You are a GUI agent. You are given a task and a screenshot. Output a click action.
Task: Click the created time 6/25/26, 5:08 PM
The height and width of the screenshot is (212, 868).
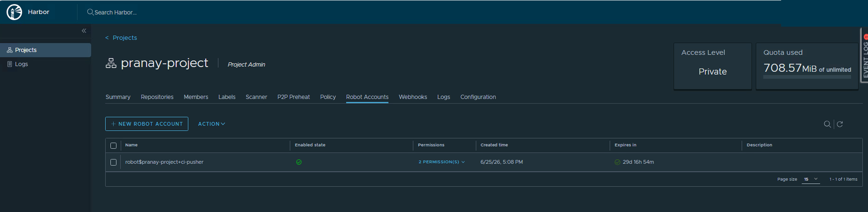[502, 162]
